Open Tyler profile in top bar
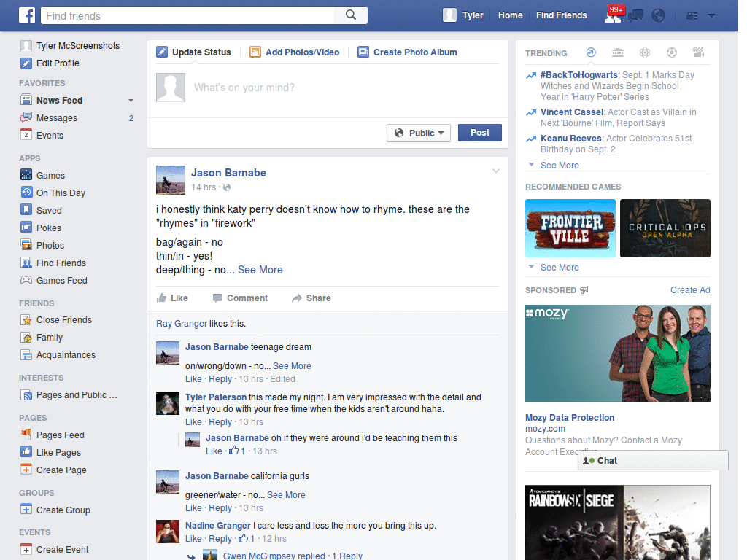 [x=463, y=15]
